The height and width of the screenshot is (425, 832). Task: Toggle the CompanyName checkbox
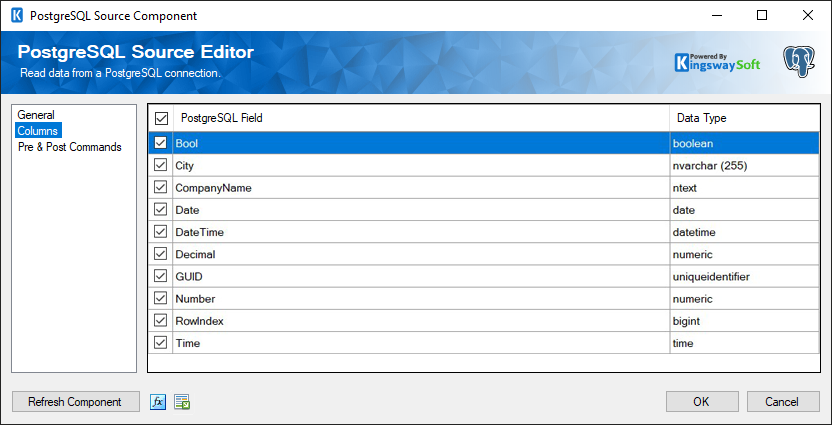pos(160,188)
